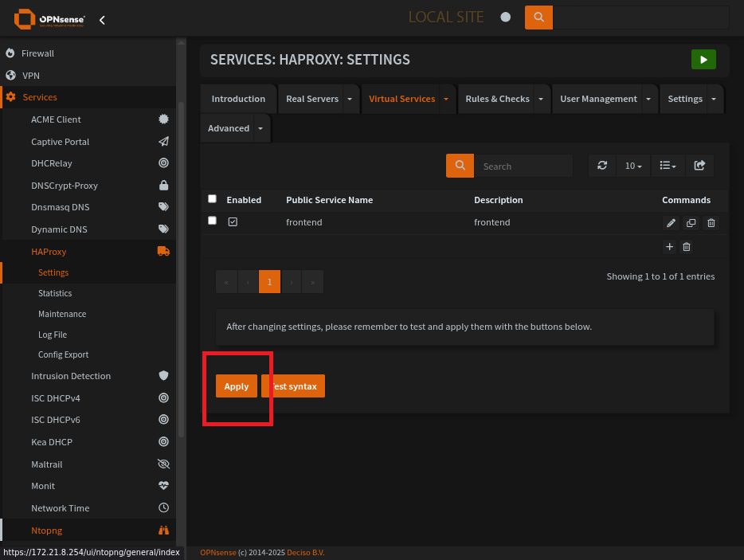Add a new public service with plus

(669, 247)
